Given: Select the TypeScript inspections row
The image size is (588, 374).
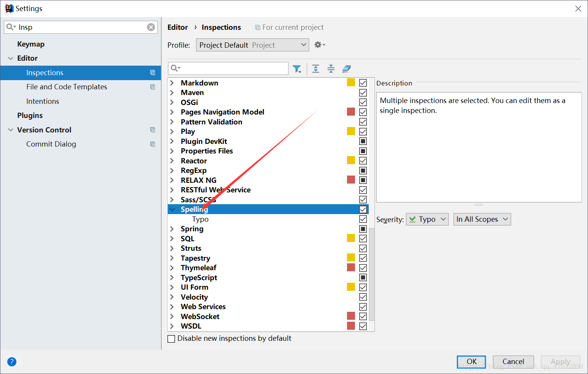Looking at the screenshot, I should click(268, 277).
